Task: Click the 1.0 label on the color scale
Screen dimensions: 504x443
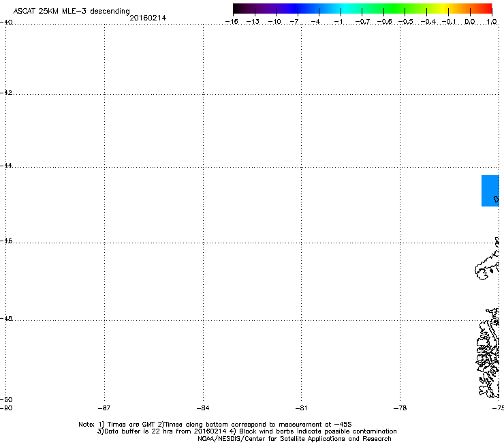Action: tap(492, 22)
